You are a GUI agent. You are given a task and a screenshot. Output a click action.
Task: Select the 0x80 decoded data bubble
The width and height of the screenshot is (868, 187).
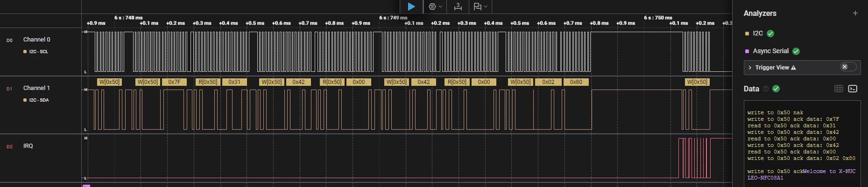576,82
